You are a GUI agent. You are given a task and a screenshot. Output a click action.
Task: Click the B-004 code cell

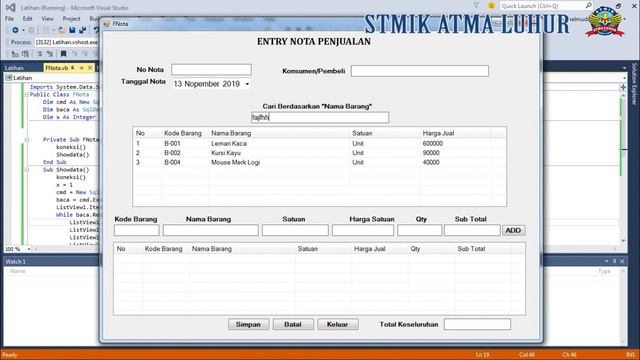172,162
